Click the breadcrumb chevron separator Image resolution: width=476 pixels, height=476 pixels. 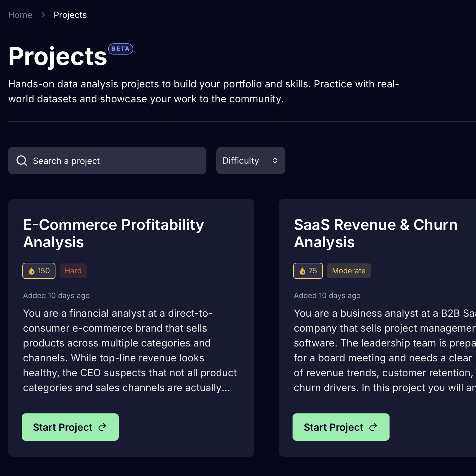click(43, 15)
